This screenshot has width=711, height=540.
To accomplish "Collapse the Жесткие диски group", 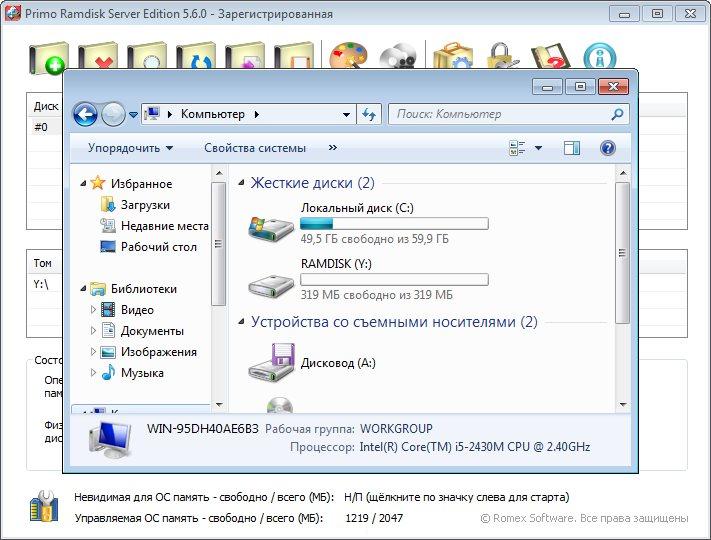I will click(x=240, y=184).
